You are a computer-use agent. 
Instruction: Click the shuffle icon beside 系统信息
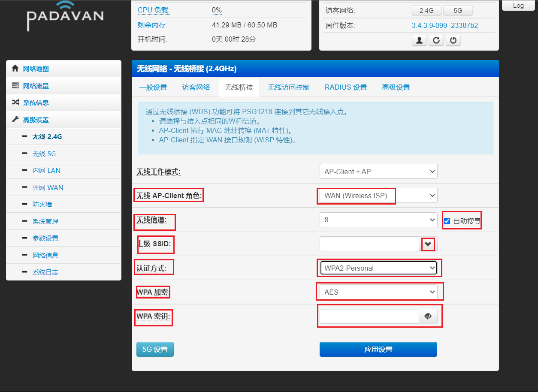click(15, 103)
